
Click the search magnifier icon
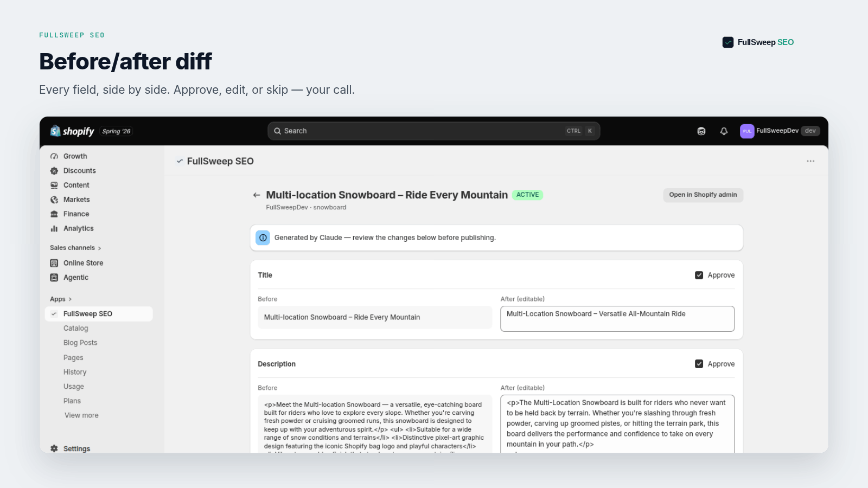point(277,131)
